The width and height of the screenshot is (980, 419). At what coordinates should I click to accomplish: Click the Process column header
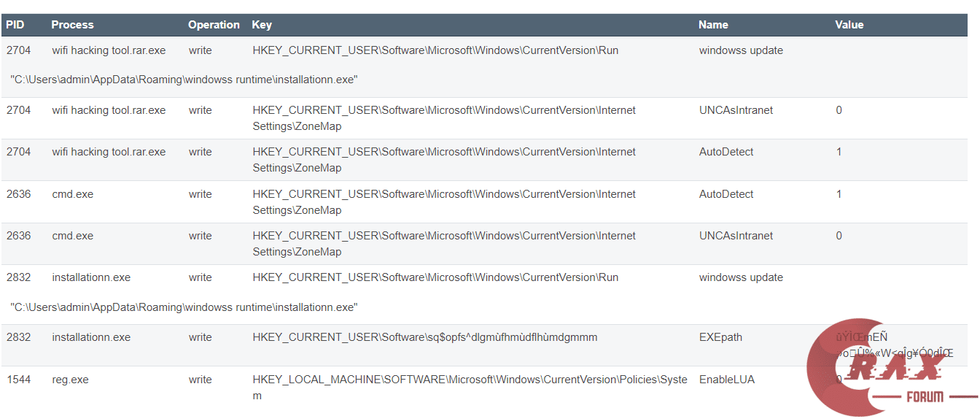[72, 25]
